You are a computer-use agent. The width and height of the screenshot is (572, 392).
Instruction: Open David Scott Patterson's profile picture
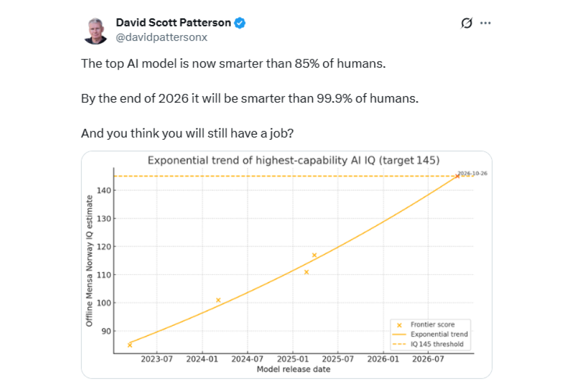point(95,31)
